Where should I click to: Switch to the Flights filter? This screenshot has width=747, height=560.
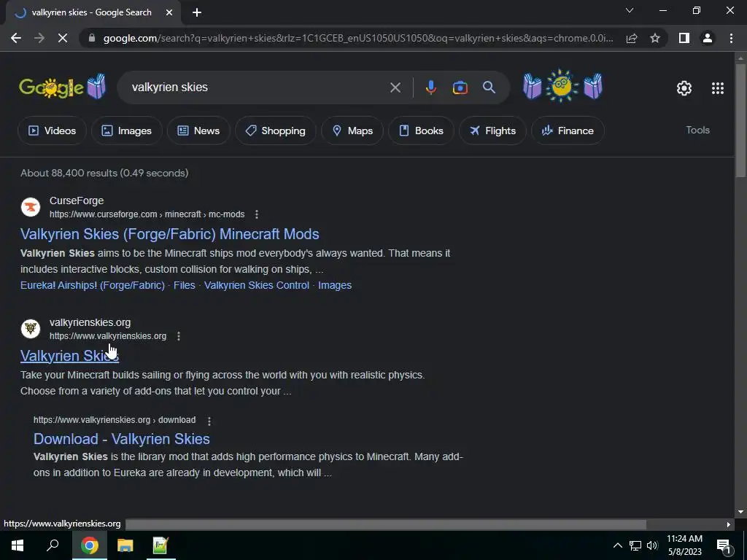(492, 131)
